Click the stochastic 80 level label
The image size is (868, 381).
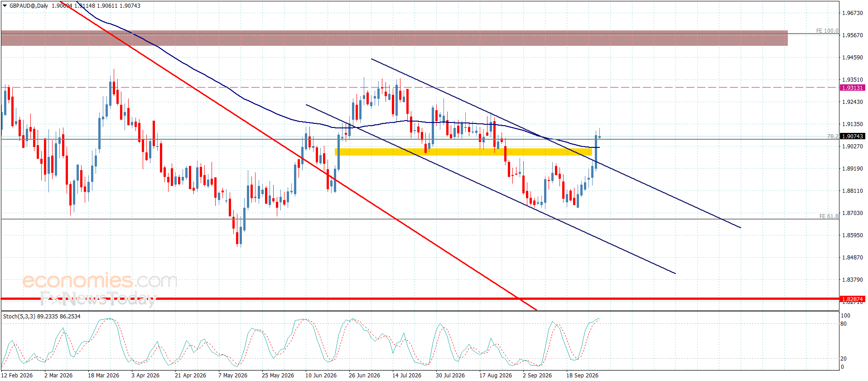(x=844, y=324)
